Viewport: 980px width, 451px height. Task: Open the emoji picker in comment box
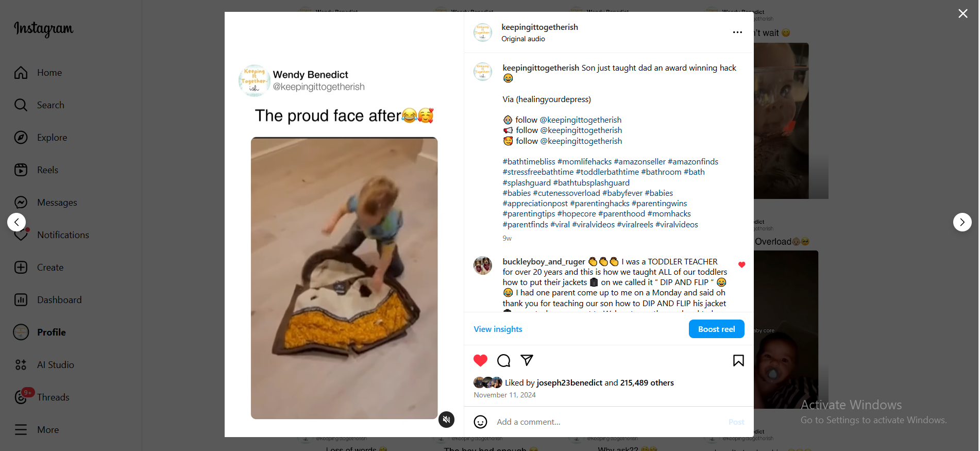(x=480, y=422)
